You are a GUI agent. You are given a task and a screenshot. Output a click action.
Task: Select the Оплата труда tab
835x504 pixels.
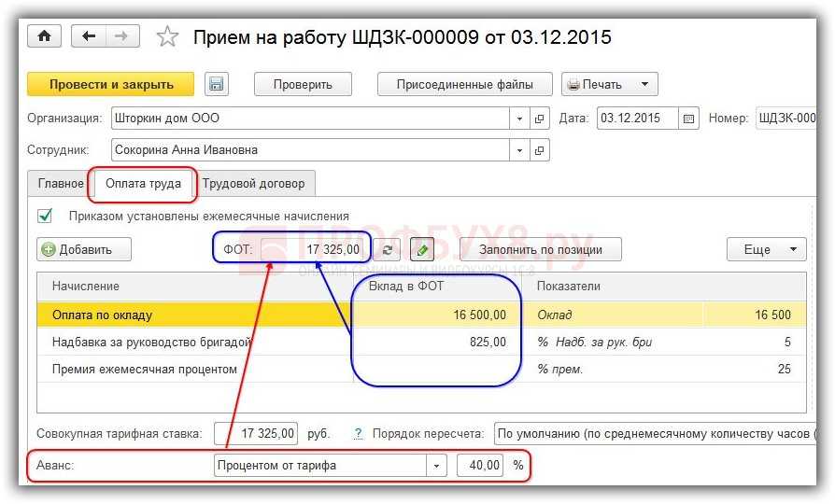[143, 184]
